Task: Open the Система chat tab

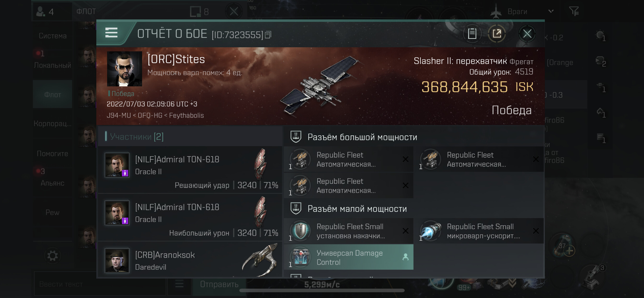Action: 52,36
